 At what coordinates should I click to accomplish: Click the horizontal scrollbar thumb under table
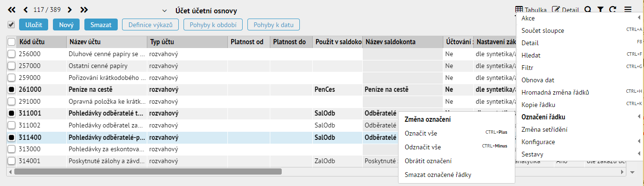pyautogui.click(x=148, y=171)
